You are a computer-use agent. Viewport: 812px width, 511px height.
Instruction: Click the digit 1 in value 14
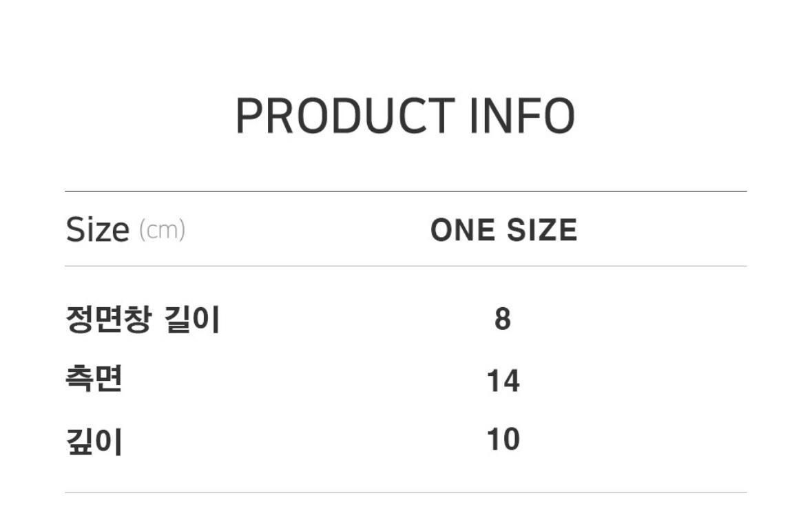(493, 381)
